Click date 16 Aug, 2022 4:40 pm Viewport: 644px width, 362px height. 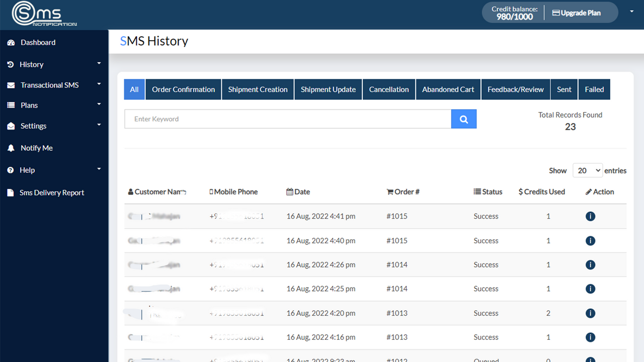click(321, 241)
